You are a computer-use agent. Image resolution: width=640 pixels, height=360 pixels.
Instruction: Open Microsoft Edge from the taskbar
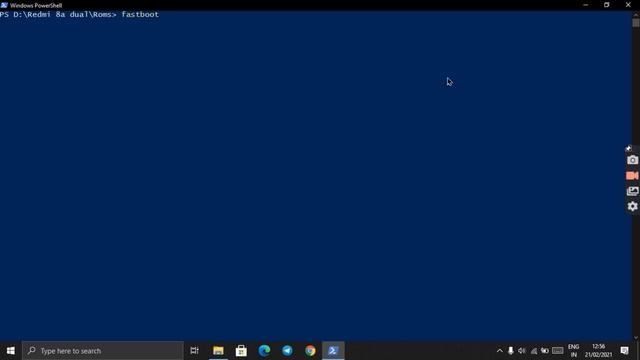(x=264, y=351)
